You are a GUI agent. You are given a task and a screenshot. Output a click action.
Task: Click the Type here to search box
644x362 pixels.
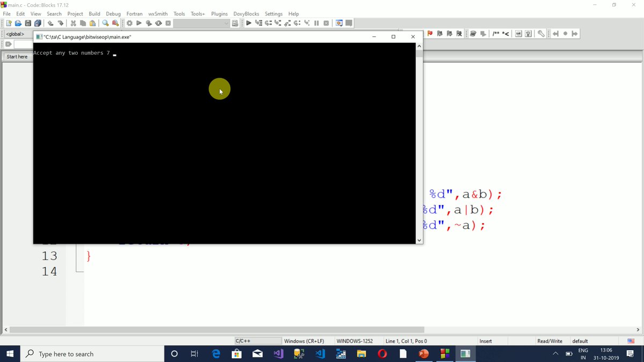pos(92,354)
